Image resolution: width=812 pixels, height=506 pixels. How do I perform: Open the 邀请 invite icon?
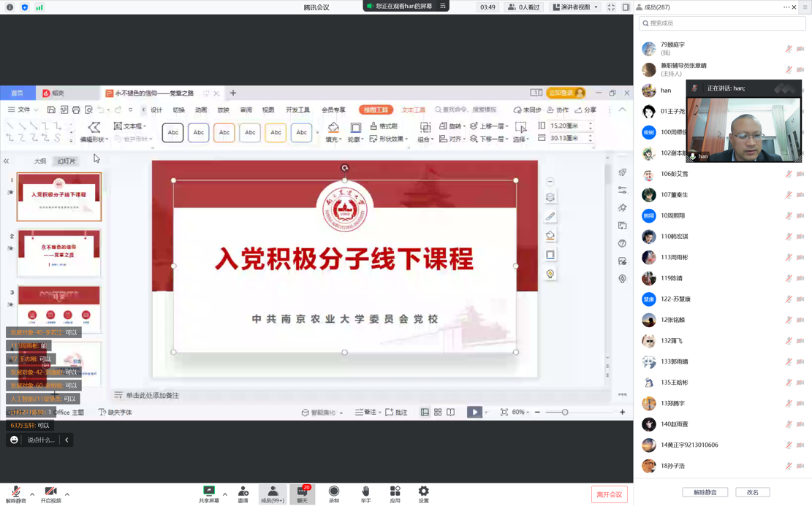(243, 493)
